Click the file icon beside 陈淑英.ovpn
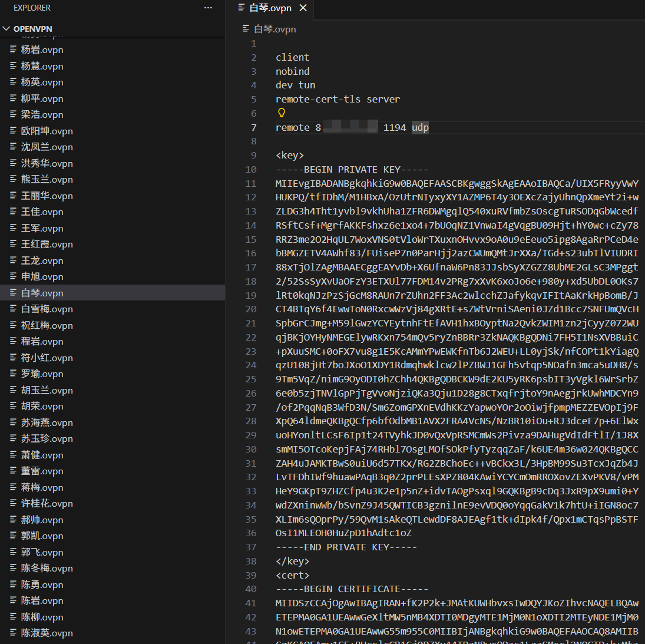The image size is (645, 644). click(x=14, y=633)
